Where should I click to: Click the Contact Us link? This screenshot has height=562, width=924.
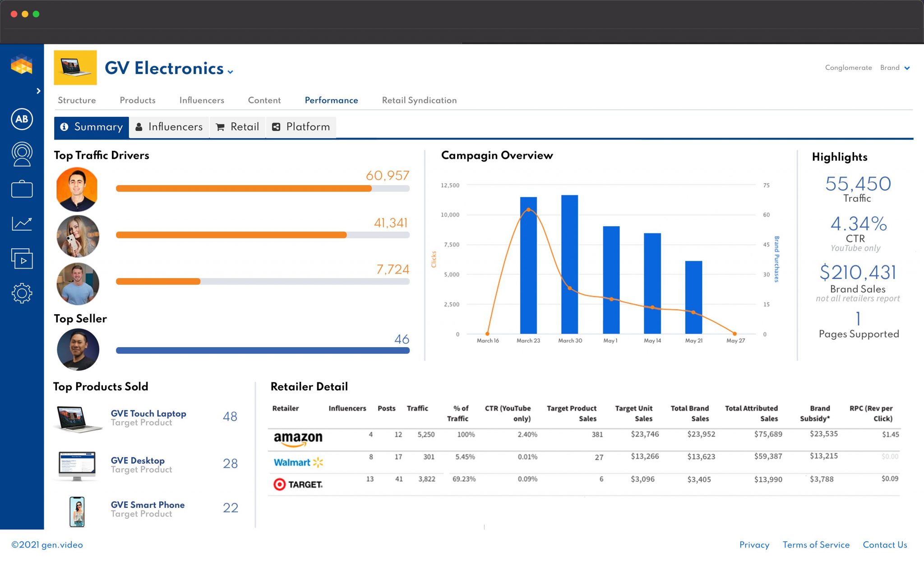pyautogui.click(x=885, y=545)
